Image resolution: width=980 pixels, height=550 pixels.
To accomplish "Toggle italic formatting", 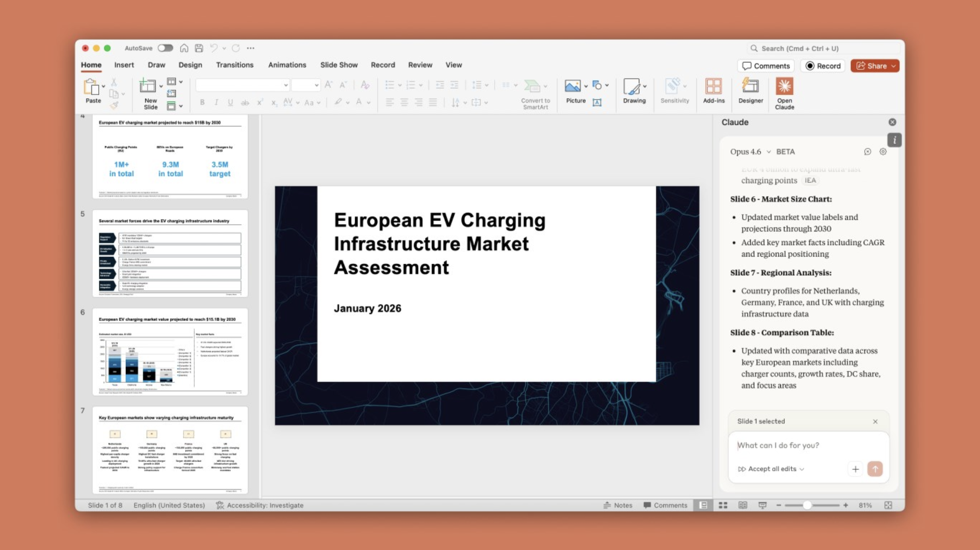I will [x=216, y=102].
